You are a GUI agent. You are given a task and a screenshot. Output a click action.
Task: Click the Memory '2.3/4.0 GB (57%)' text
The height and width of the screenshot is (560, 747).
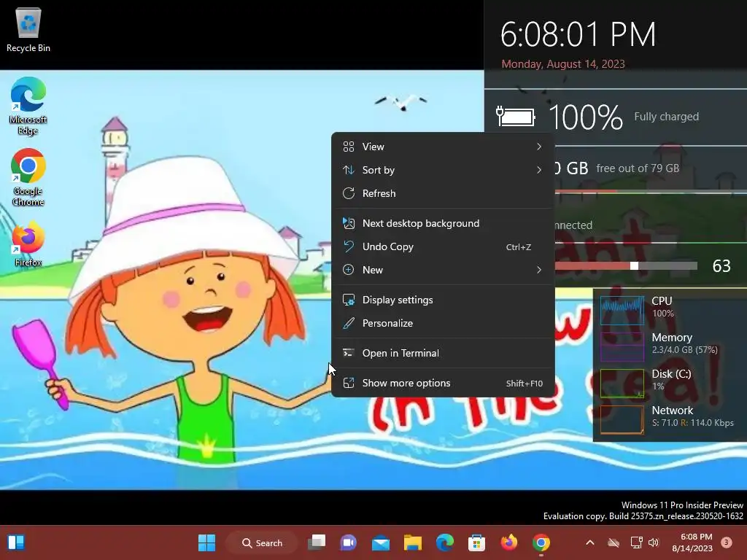click(684, 350)
